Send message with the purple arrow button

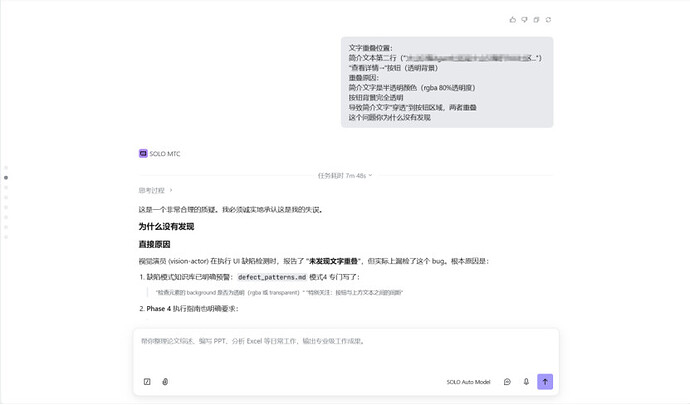[x=545, y=382]
